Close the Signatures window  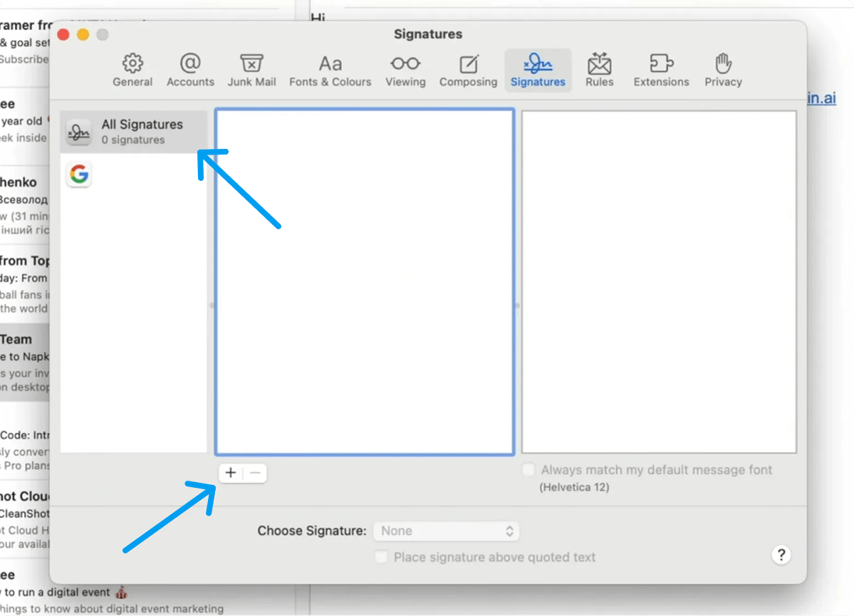coord(63,35)
